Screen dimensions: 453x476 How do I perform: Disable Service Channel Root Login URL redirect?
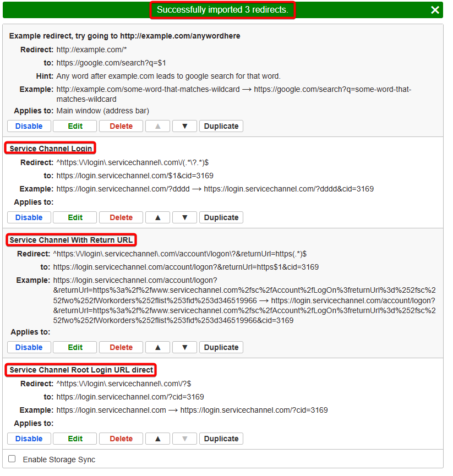(29, 439)
